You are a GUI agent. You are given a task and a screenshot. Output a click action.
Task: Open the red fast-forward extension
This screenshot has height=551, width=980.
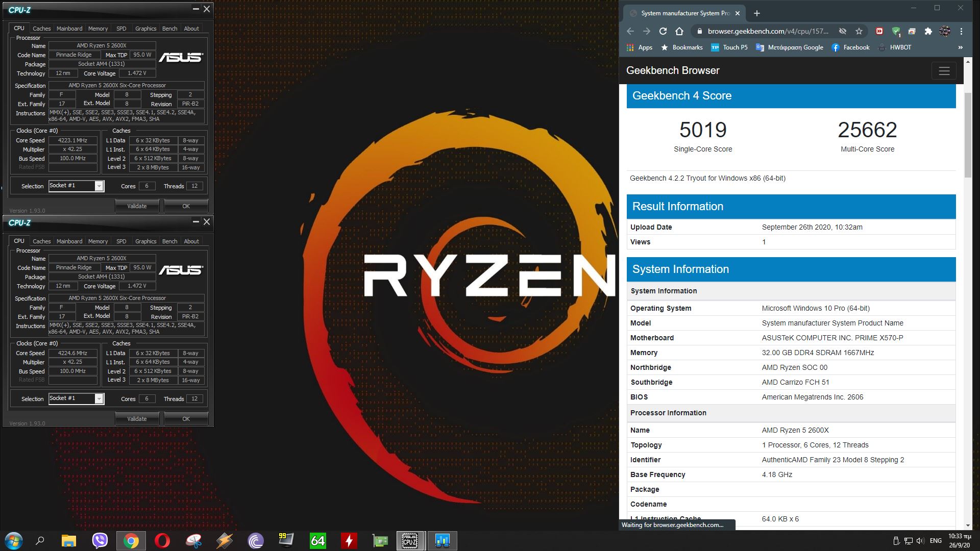tap(879, 31)
